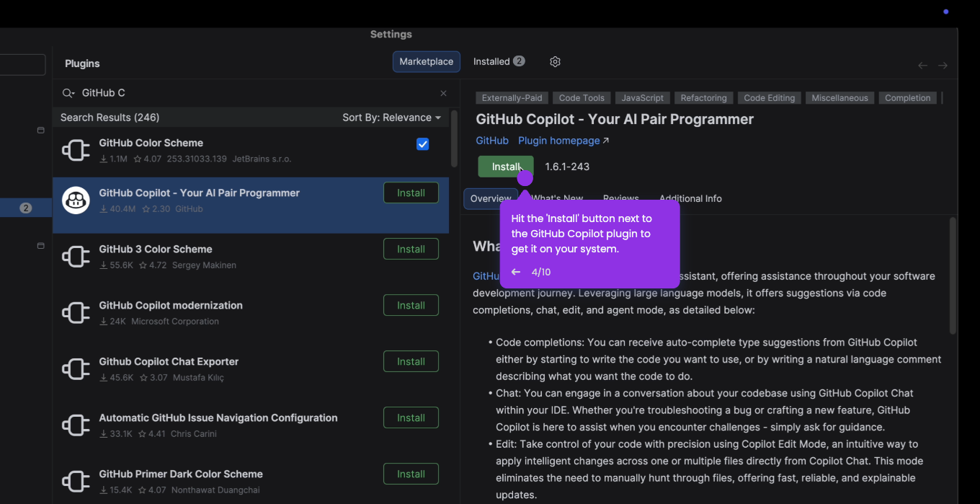This screenshot has width=980, height=504.
Task: Clear the plugin search field
Action: (x=443, y=93)
